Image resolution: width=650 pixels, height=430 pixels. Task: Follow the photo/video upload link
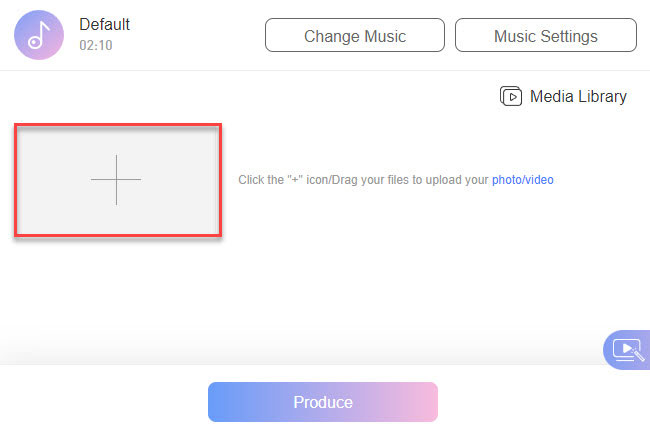(x=522, y=180)
